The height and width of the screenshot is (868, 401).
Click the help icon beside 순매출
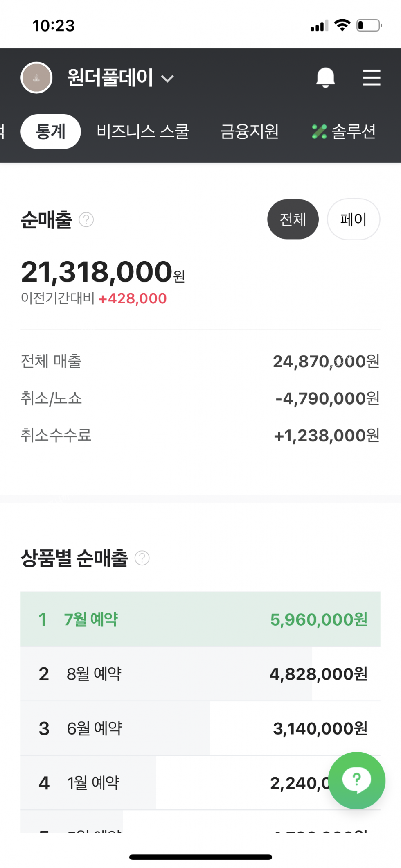point(86,220)
